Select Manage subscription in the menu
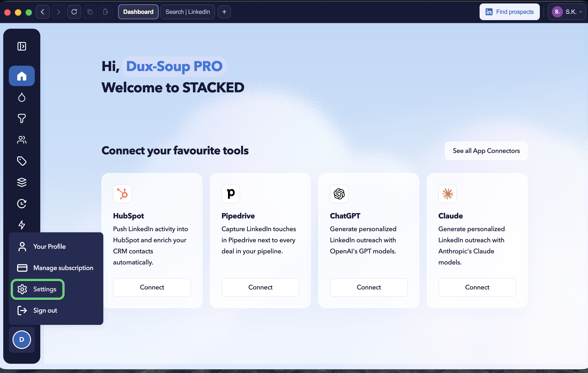The height and width of the screenshot is (373, 588). pos(56,268)
